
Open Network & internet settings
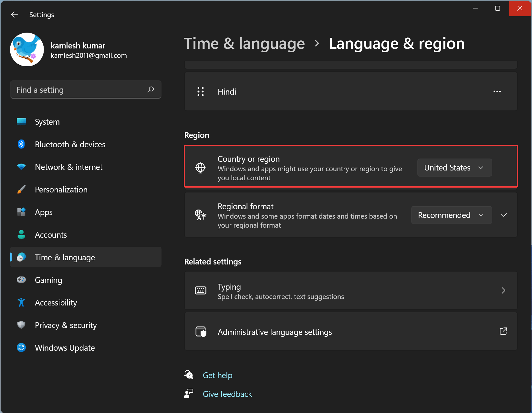pyautogui.click(x=21, y=167)
